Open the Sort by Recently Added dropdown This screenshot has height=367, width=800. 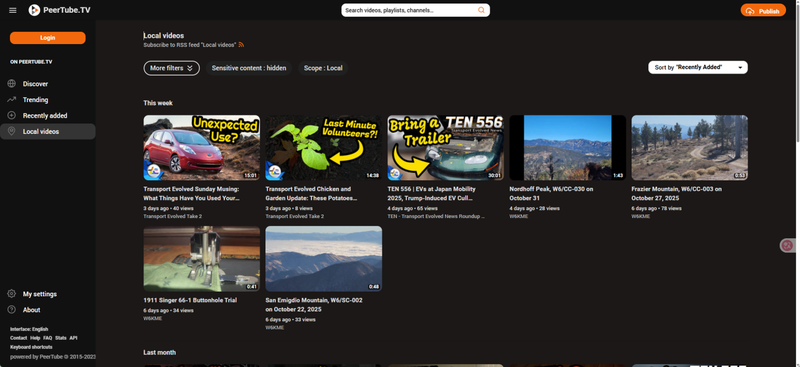pos(697,67)
